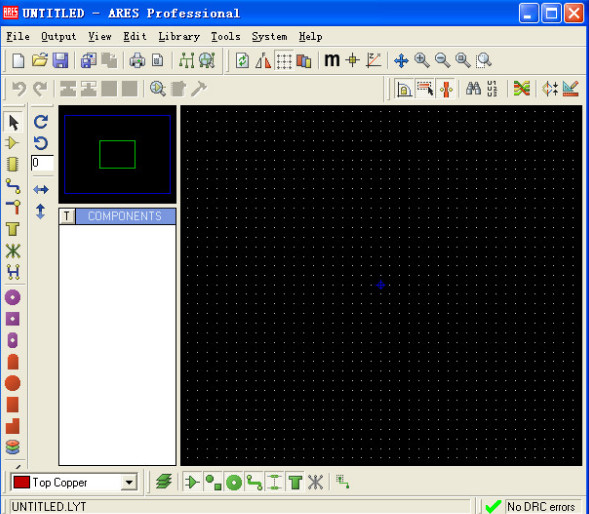Click the overview window thumbnail
The height and width of the screenshot is (514, 589).
(x=117, y=154)
